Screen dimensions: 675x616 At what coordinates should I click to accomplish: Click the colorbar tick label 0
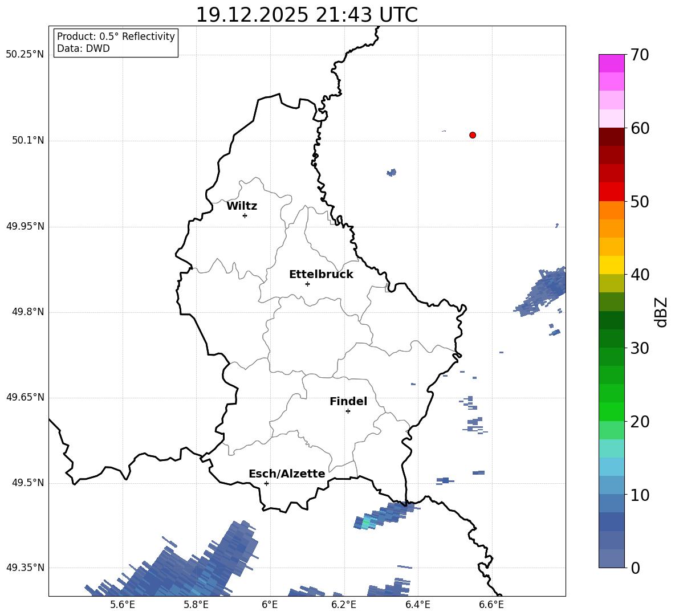(635, 568)
